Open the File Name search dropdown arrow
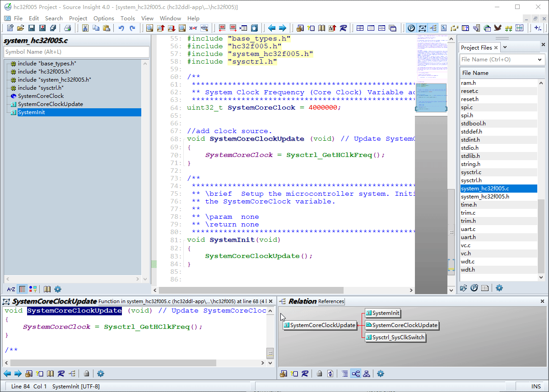 (x=540, y=60)
